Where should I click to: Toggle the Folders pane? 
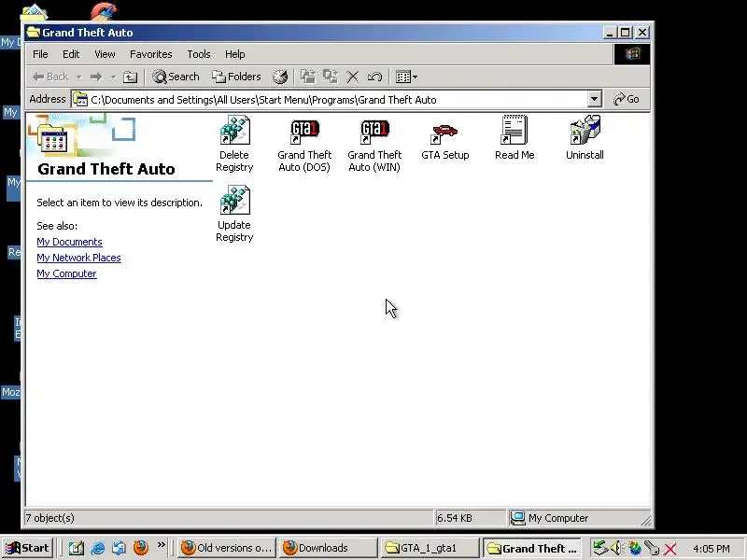(x=237, y=77)
